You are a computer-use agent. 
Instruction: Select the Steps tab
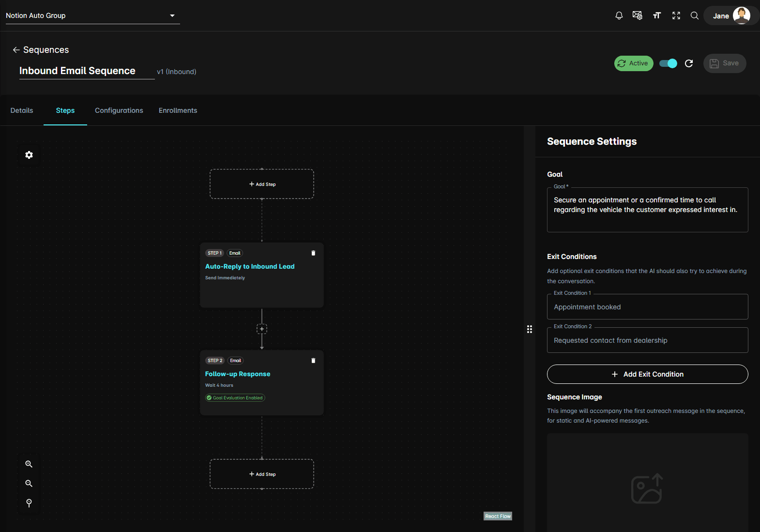click(x=65, y=110)
